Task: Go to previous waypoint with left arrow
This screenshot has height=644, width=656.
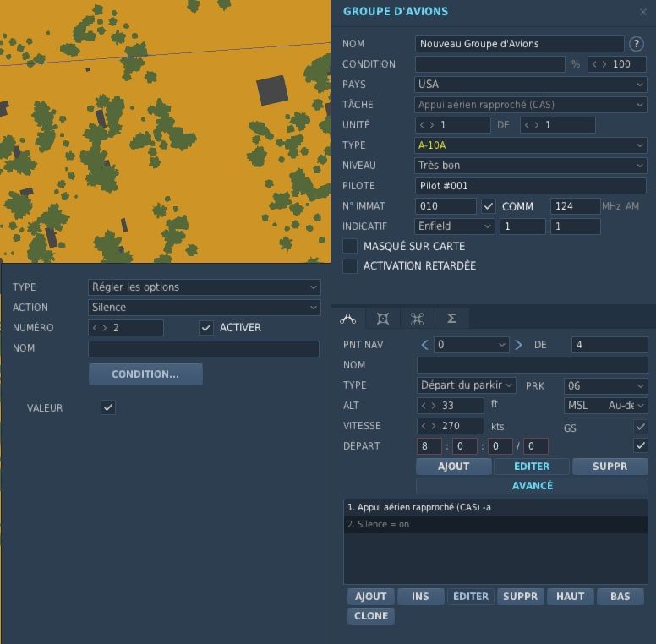Action: point(424,345)
